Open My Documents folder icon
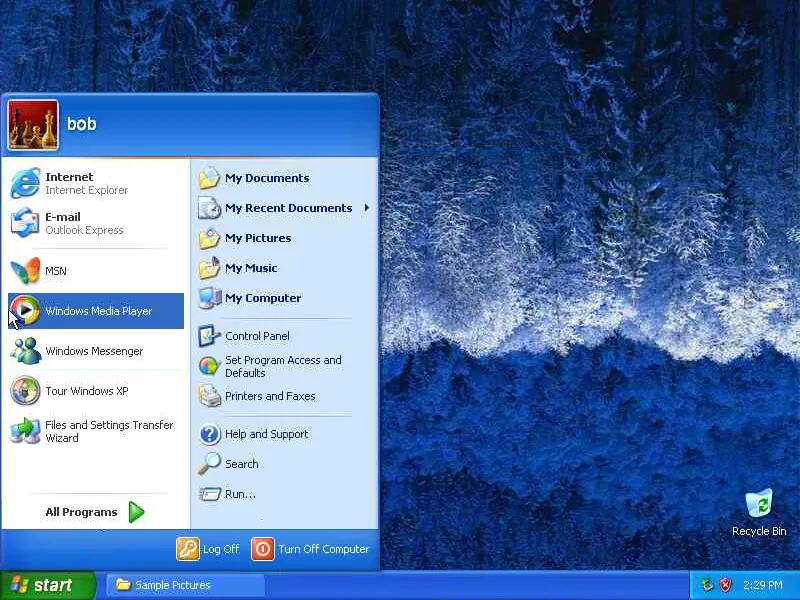 click(209, 178)
